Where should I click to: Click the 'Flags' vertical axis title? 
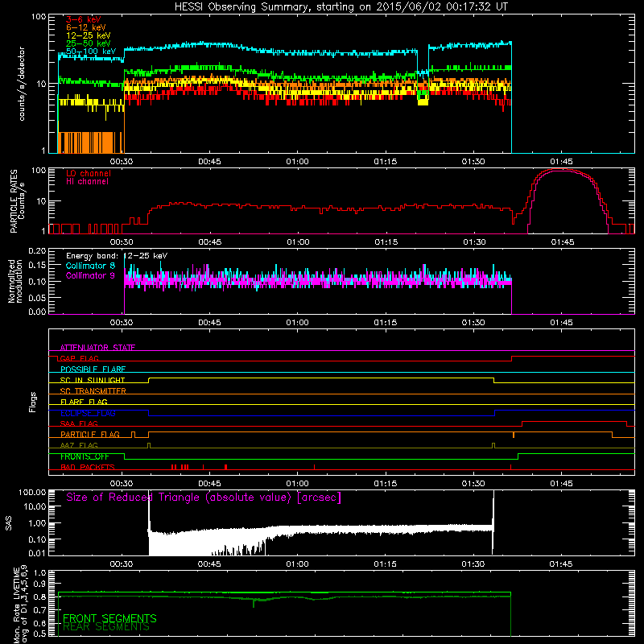(33, 402)
